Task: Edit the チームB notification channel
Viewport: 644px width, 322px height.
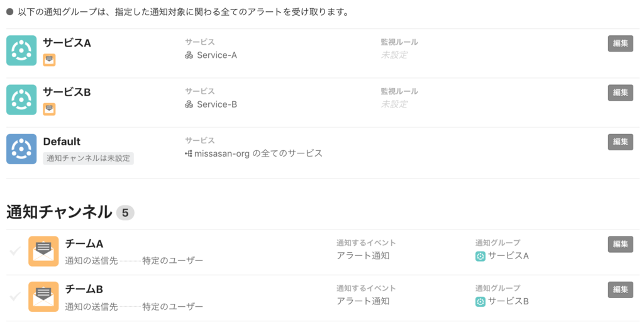Action: pos(620,289)
